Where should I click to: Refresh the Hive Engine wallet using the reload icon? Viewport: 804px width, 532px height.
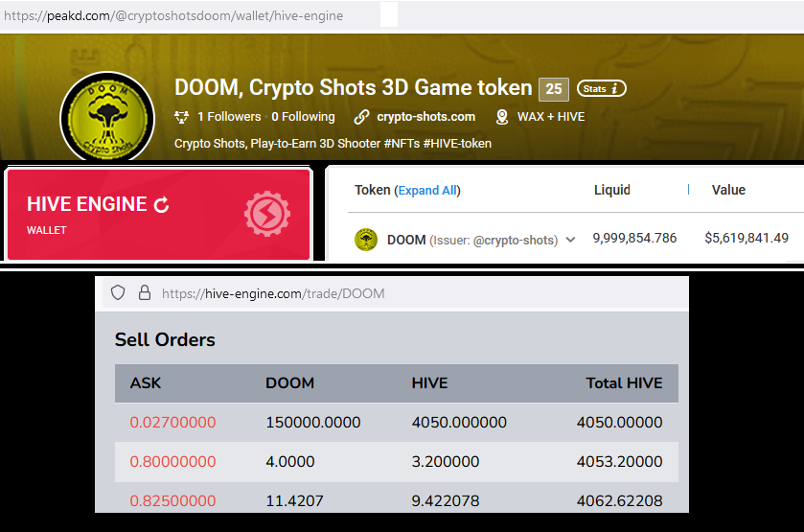pos(162,205)
